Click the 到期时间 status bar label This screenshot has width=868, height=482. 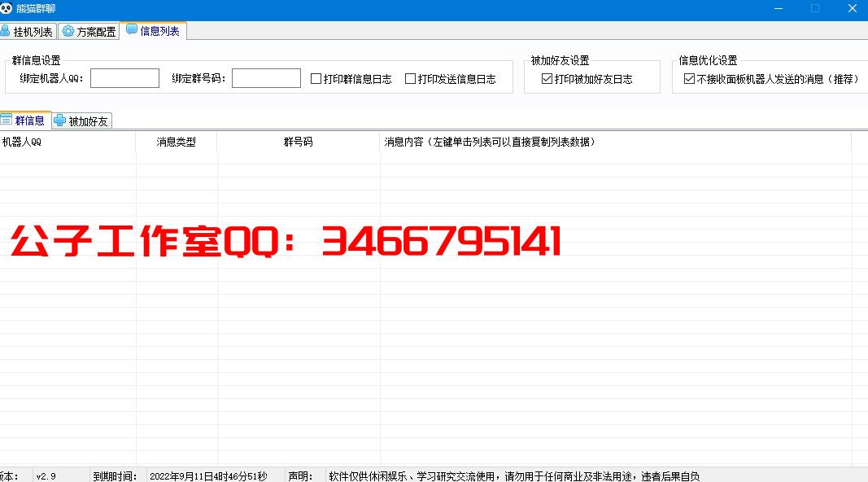[x=115, y=476]
